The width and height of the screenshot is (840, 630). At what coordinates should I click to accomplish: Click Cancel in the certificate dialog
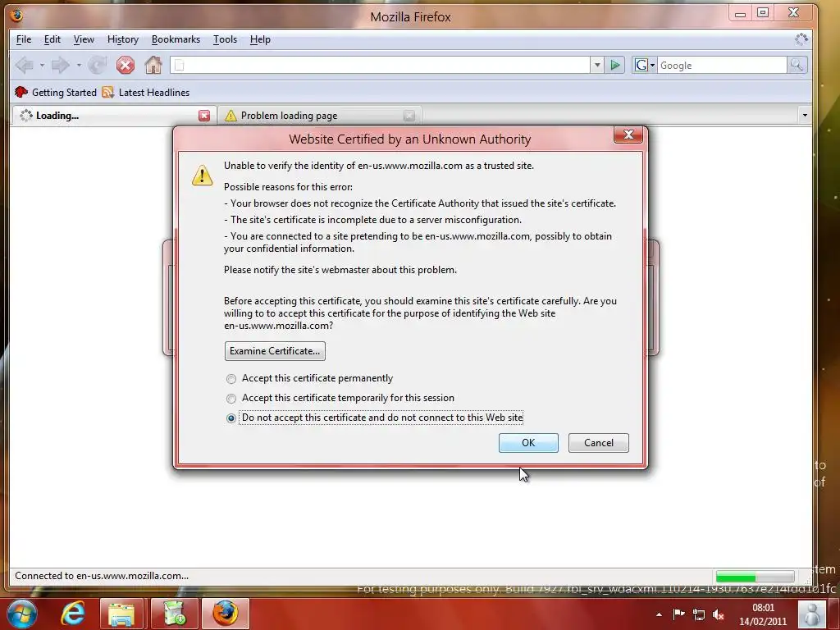598,442
